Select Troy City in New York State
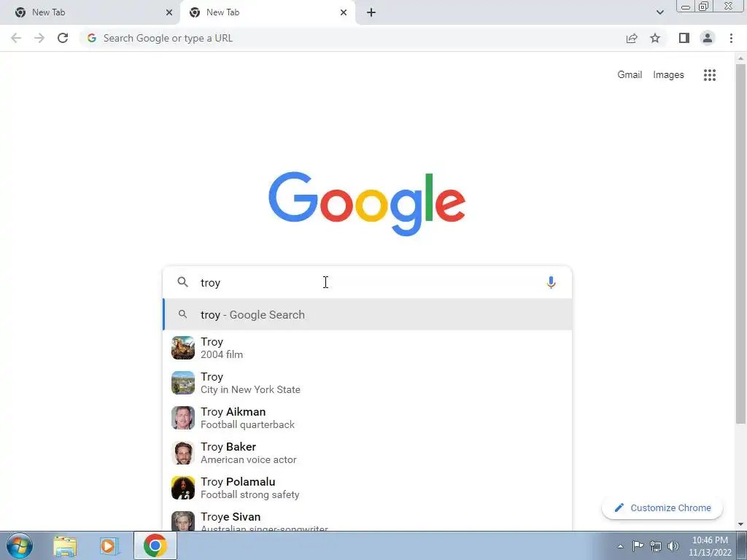The image size is (747, 560). coord(368,383)
